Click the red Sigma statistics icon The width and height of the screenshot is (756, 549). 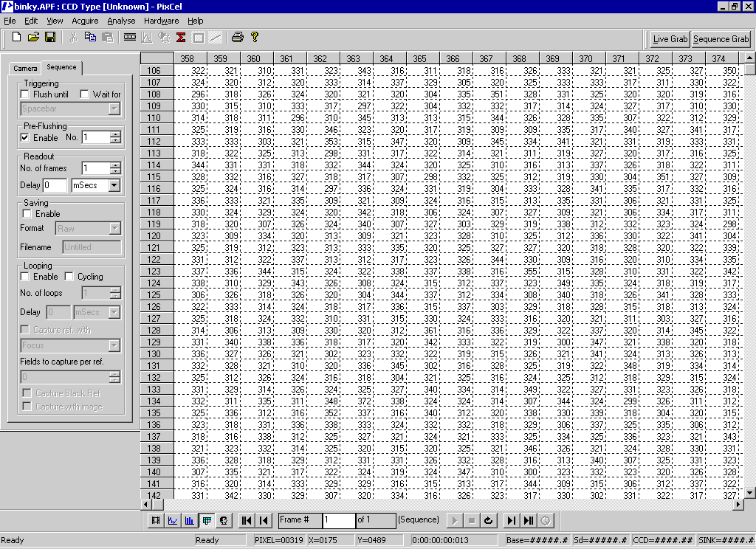click(x=180, y=37)
